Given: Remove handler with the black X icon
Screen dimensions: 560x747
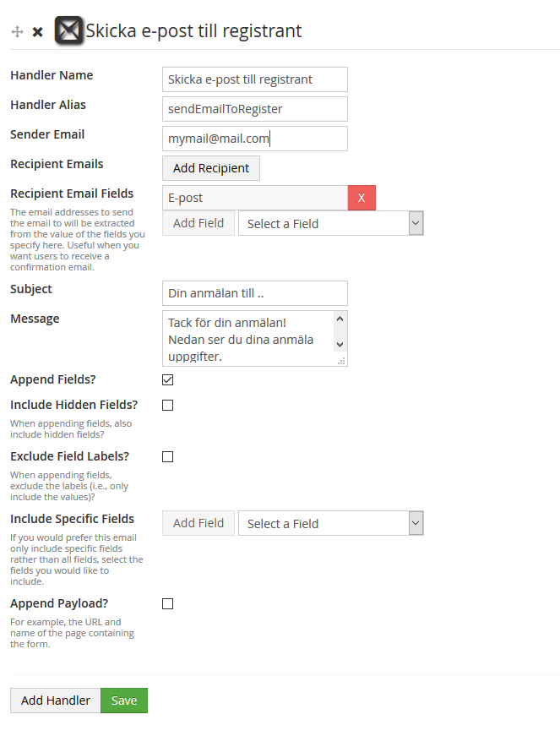Looking at the screenshot, I should [x=38, y=32].
